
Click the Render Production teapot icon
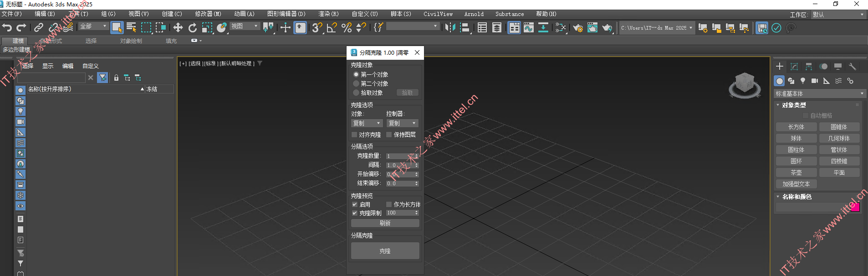click(607, 28)
